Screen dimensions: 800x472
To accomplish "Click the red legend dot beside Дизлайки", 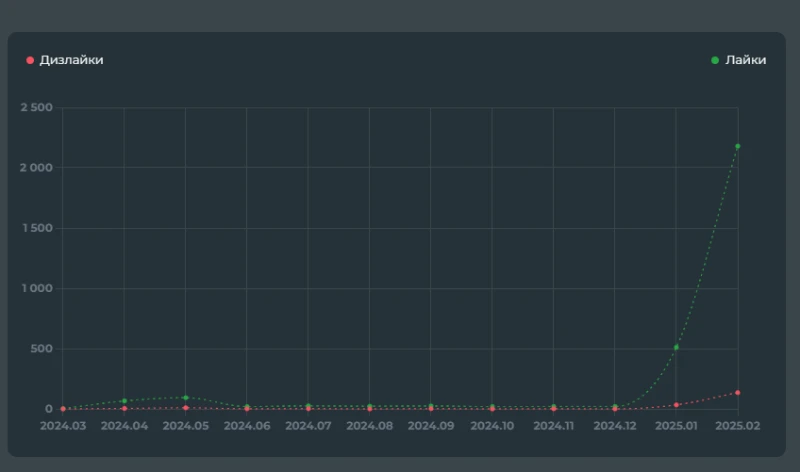I will (x=30, y=60).
